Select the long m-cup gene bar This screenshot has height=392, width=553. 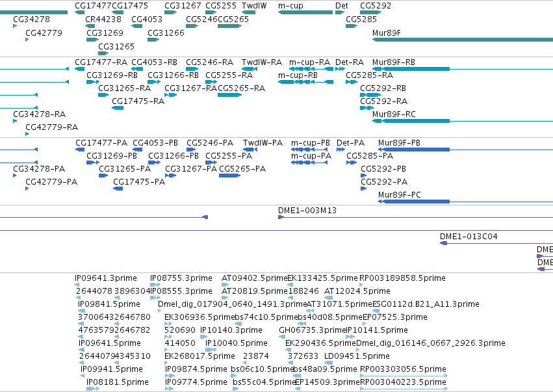coord(305,12)
